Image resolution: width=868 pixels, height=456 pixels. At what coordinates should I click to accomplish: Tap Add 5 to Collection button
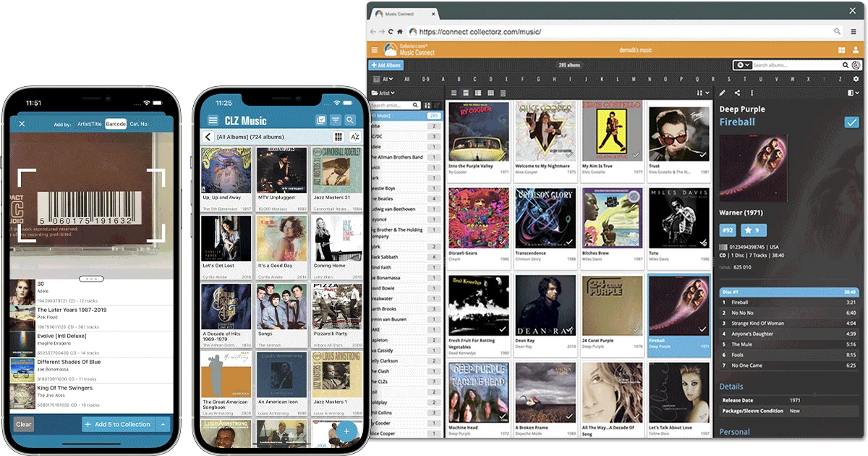(117, 424)
